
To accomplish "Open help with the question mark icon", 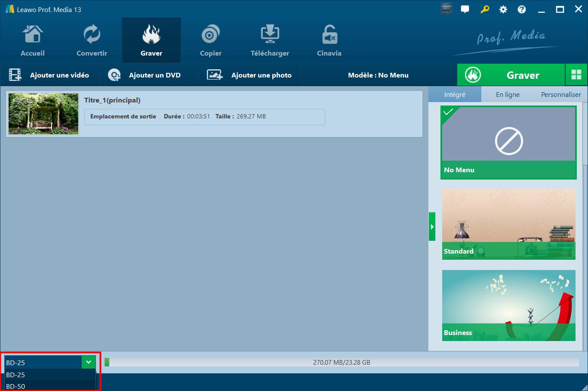I will pos(522,9).
